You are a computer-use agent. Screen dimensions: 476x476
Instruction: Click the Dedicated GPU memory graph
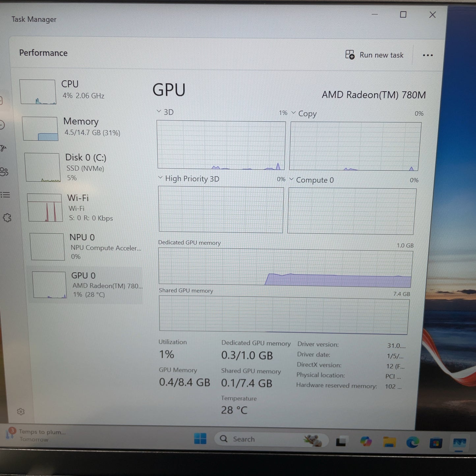[x=286, y=267]
